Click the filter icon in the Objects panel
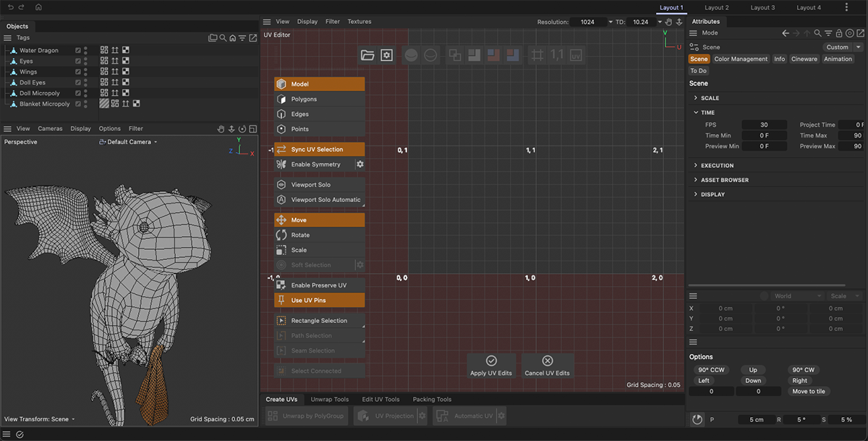 243,38
